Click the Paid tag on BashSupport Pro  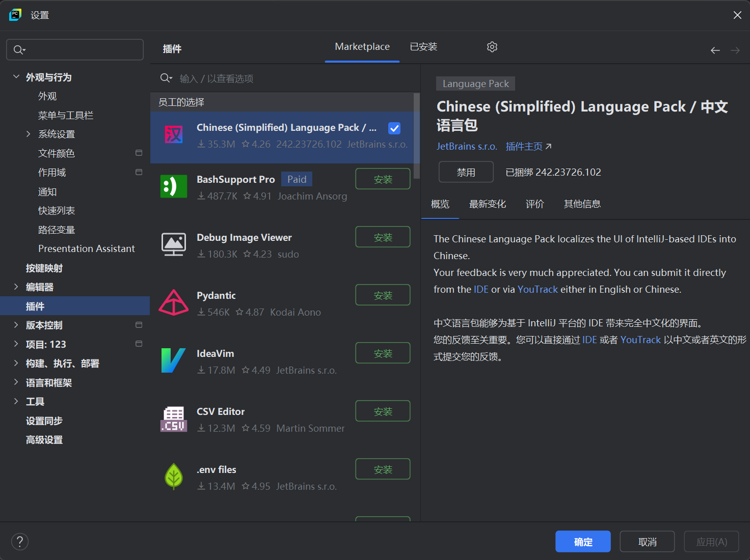click(297, 179)
